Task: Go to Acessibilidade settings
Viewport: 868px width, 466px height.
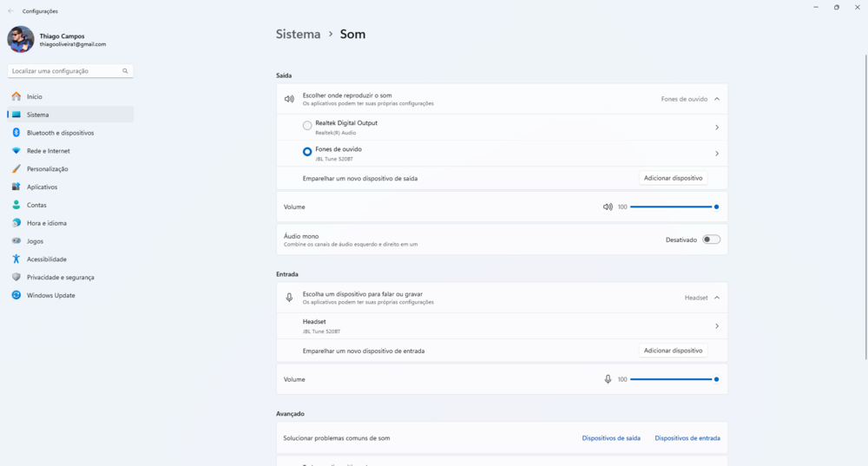Action: click(46, 259)
